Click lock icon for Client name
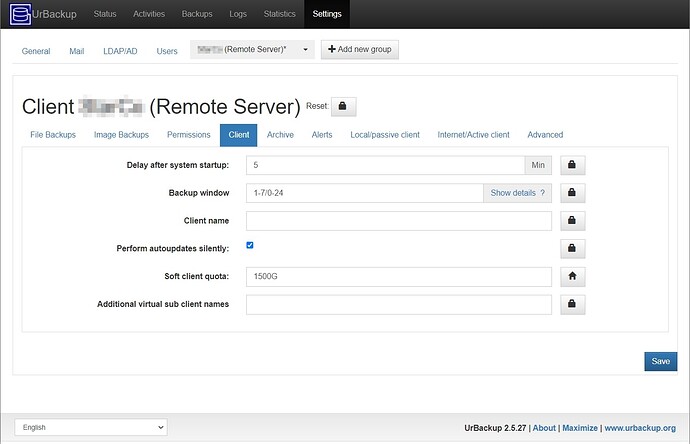This screenshot has height=444, width=690. 573,220
